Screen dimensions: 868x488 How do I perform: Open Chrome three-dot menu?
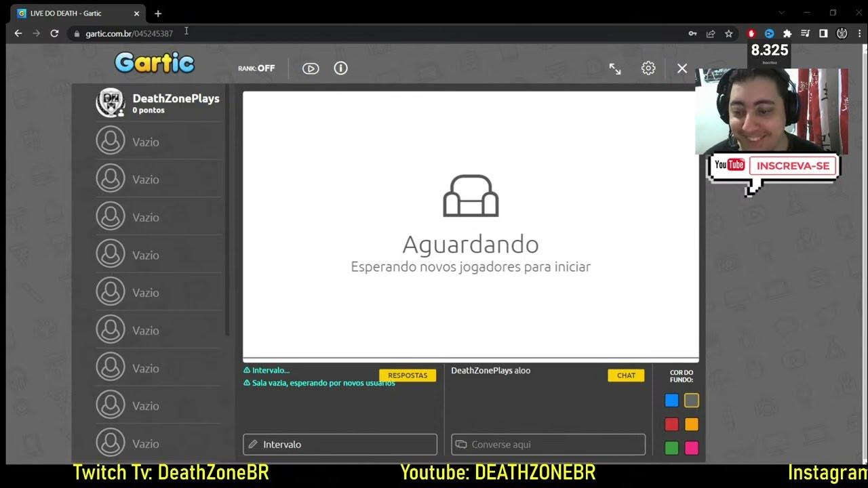pos(859,33)
